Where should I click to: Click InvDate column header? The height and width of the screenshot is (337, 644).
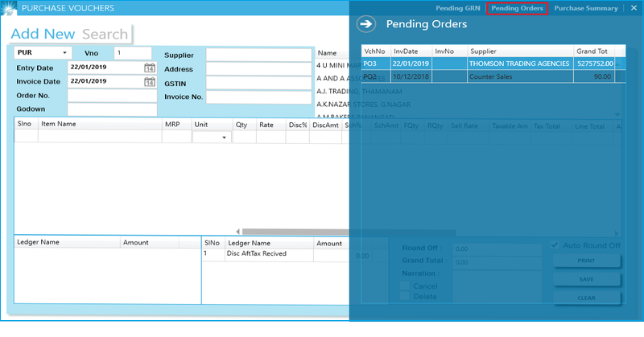(411, 51)
